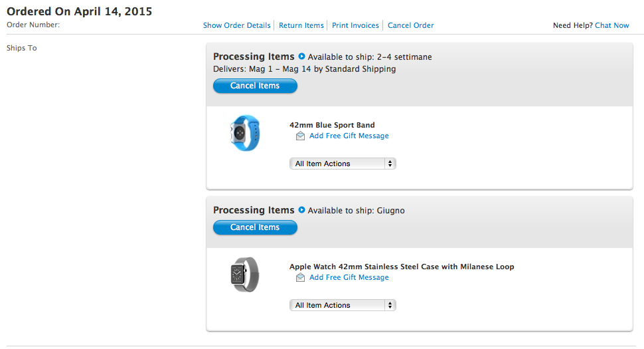The height and width of the screenshot is (349, 644).
Task: Click the blue arrow beside the Giugno shipment
Action: 301,210
